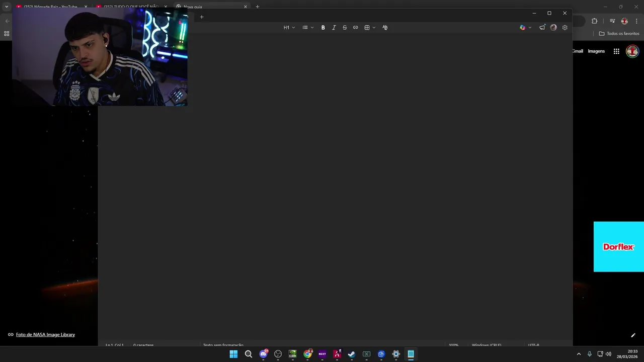Open the list style dropdown in Notepad
Screen dimensions: 644x362
pos(308,28)
